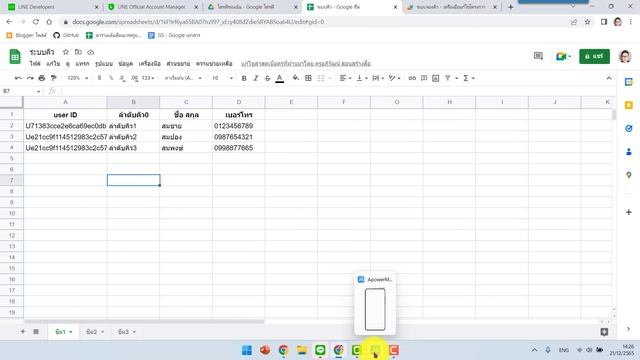Viewport: 640px width, 360px height.
Task: Click the insert link icon
Action: tap(412, 78)
